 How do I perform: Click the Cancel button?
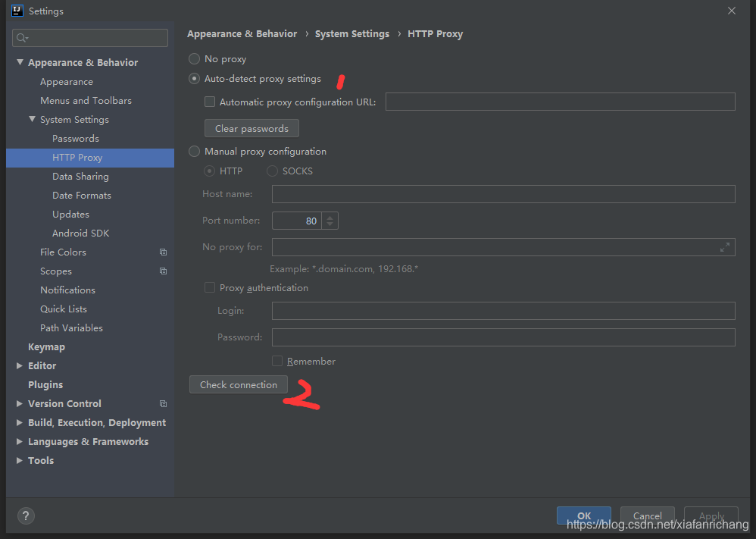click(x=648, y=515)
